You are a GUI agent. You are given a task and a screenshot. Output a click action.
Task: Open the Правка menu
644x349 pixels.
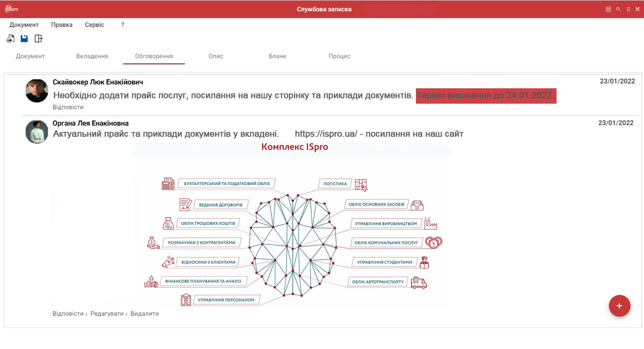point(62,25)
